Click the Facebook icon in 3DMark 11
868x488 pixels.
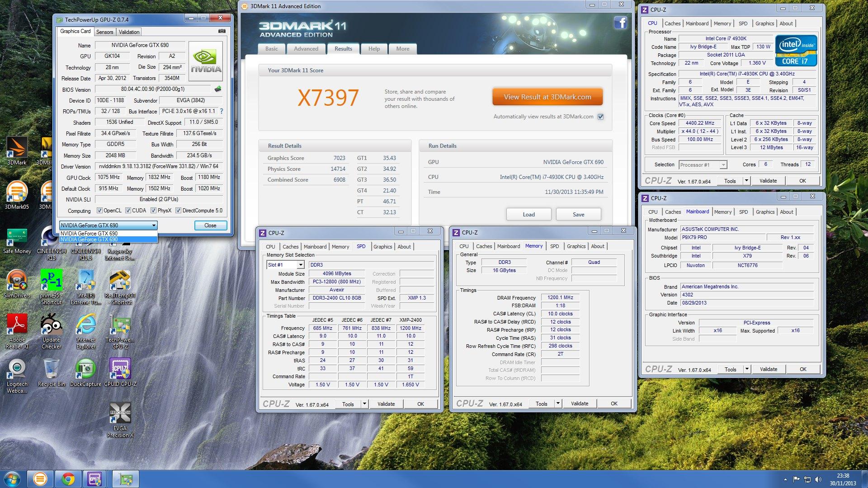point(620,22)
